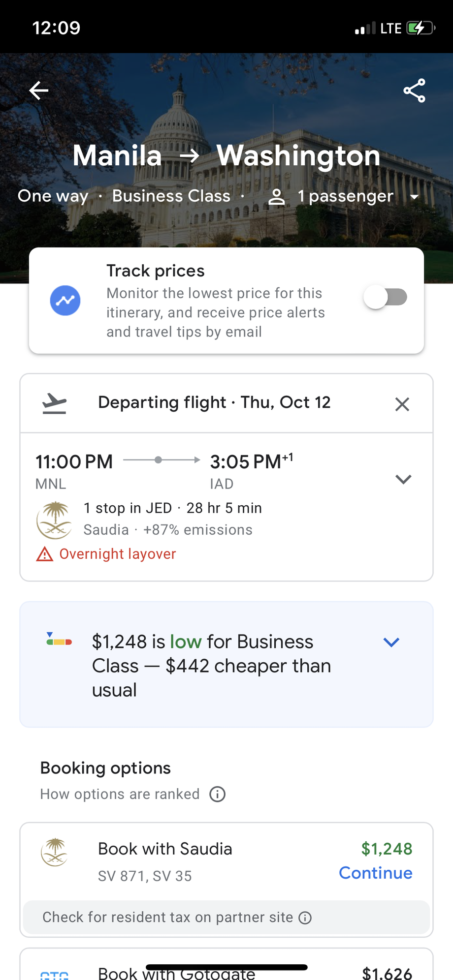
Task: Tap the share icon
Action: 414,91
